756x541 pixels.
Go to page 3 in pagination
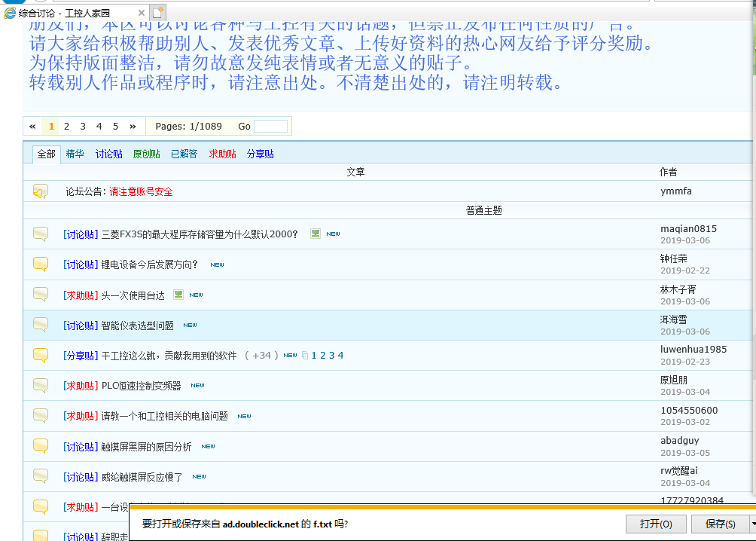(83, 127)
